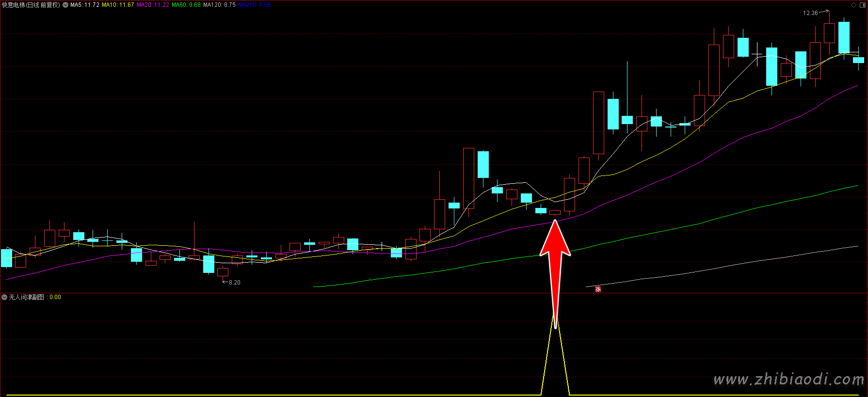Image resolution: width=868 pixels, height=397 pixels.
Task: Open the main chart indicator dropdown arrow
Action: (65, 5)
